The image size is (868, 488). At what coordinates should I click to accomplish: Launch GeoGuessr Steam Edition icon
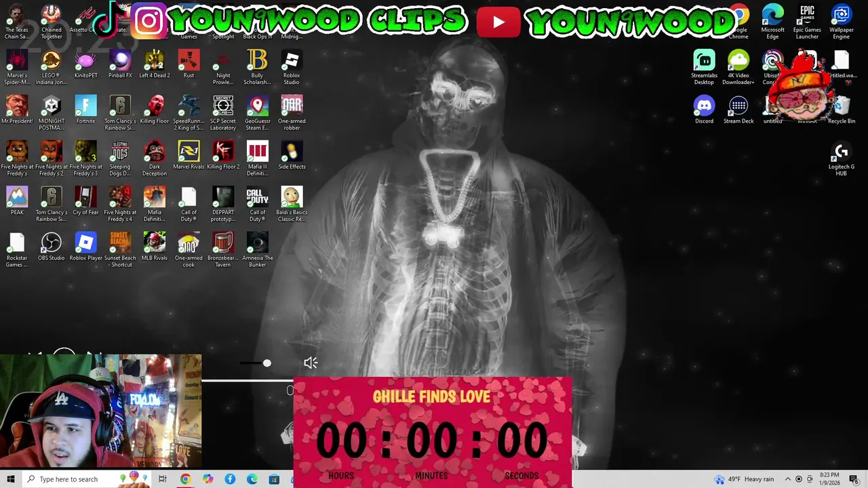tap(258, 113)
